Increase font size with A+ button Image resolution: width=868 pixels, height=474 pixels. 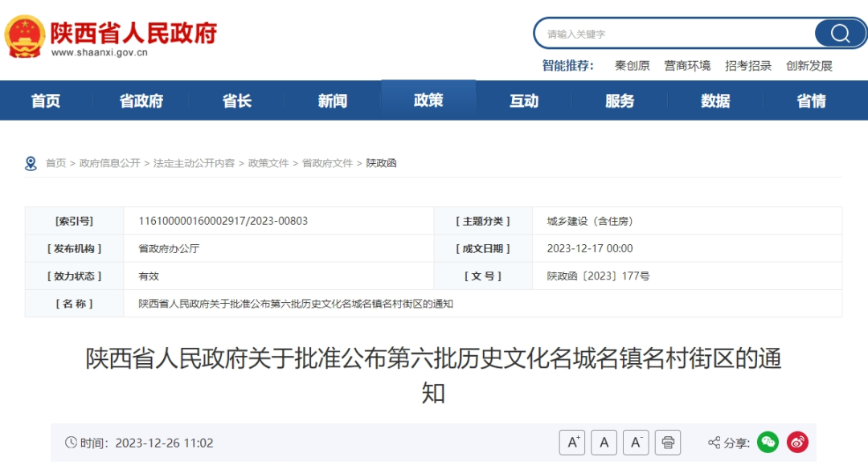pos(572,443)
